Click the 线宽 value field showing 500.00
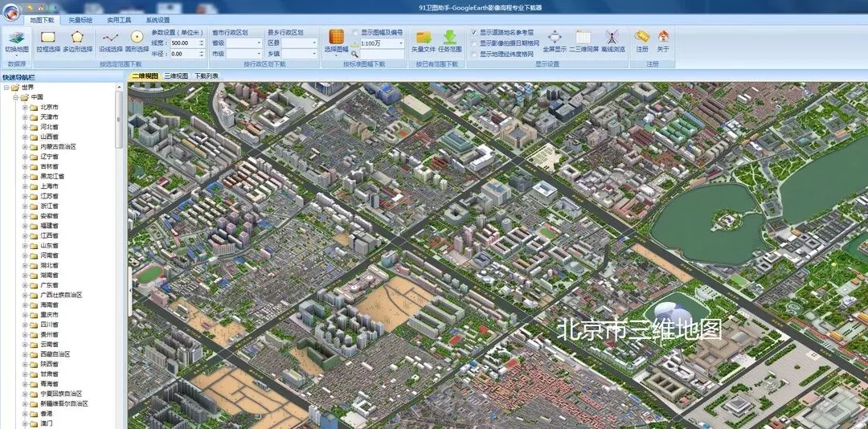 [x=183, y=43]
